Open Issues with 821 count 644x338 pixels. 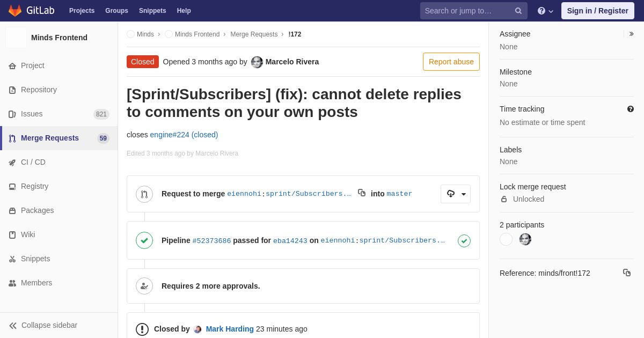click(59, 114)
